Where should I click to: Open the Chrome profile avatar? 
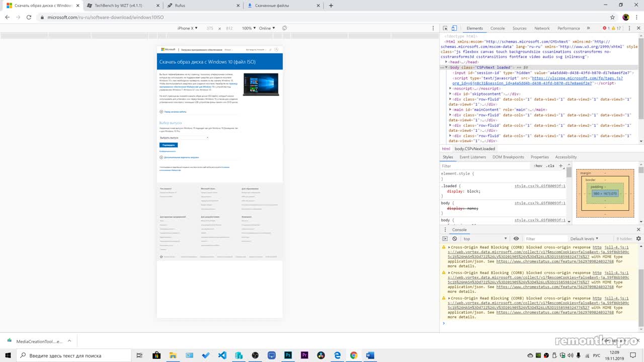626,17
